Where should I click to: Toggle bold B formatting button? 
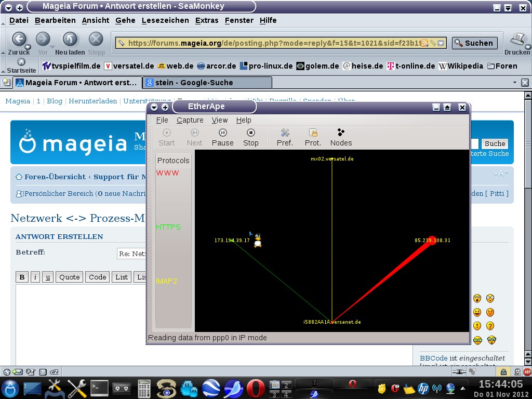(x=22, y=277)
